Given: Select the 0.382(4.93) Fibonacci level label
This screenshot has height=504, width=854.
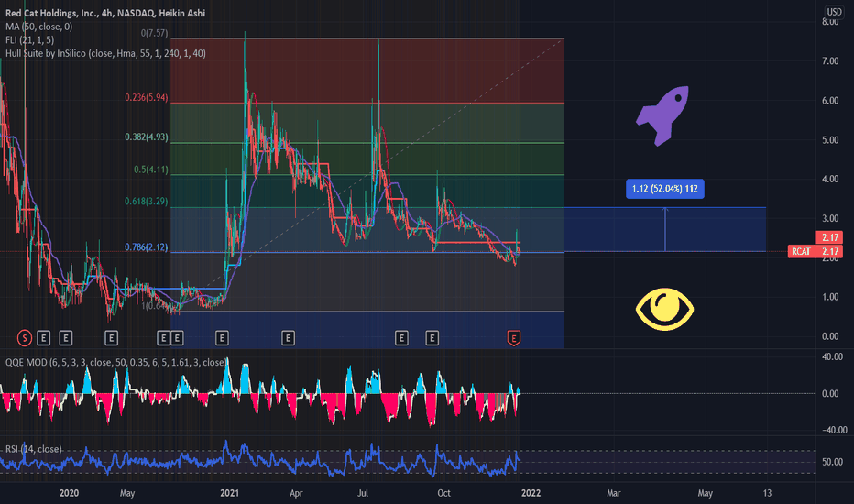Looking at the screenshot, I should pos(146,137).
